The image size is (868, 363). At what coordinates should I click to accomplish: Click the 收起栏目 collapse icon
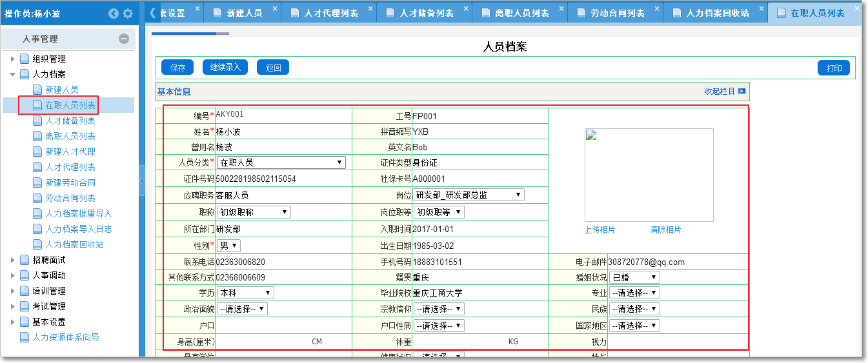742,92
